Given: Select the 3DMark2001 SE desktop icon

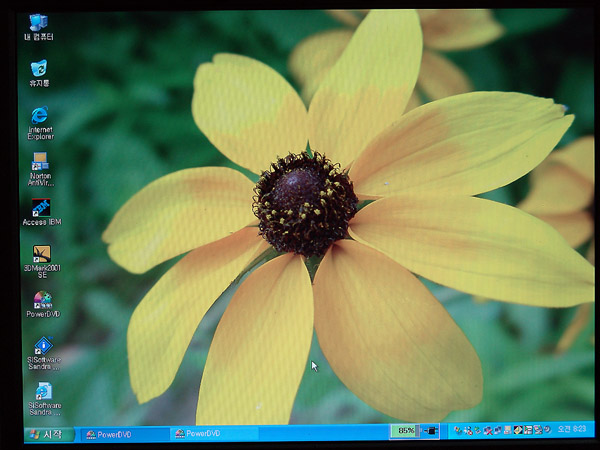Looking at the screenshot, I should point(42,262).
